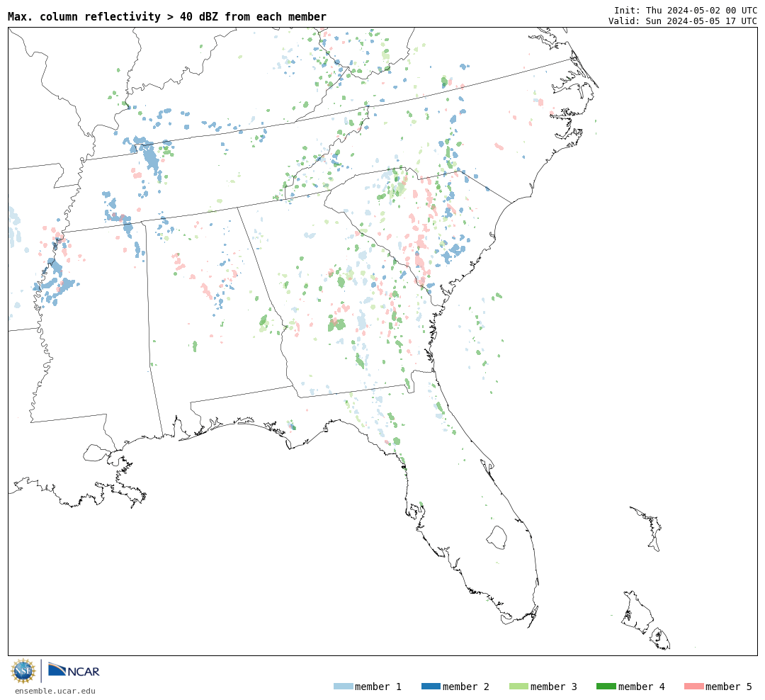The width and height of the screenshot is (765, 700).
Task: Click the 'Max. column reflectivity > 40 dBZ' title
Action: (x=167, y=16)
